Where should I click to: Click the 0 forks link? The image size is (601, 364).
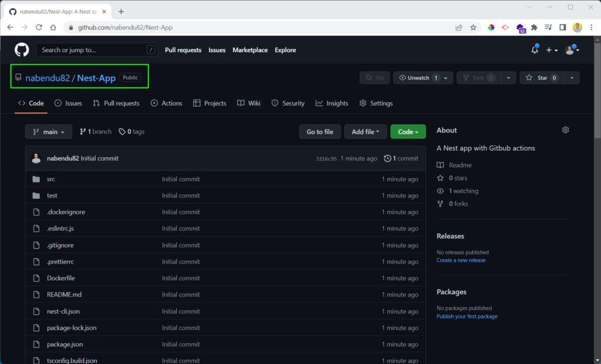pyautogui.click(x=453, y=203)
